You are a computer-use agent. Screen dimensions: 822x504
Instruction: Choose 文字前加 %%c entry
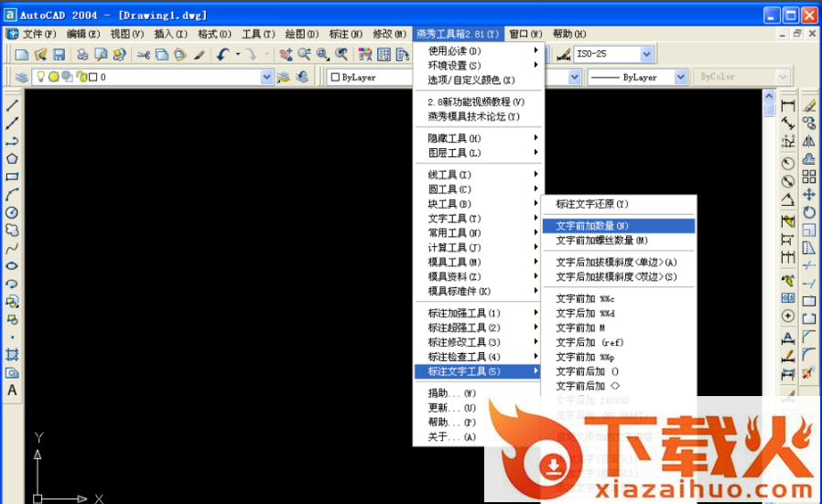[x=619, y=298]
